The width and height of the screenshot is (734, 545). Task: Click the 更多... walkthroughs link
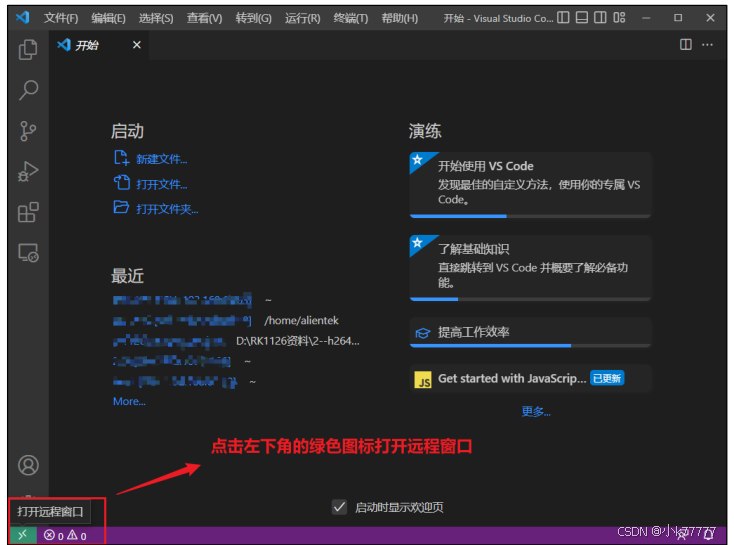point(536,412)
